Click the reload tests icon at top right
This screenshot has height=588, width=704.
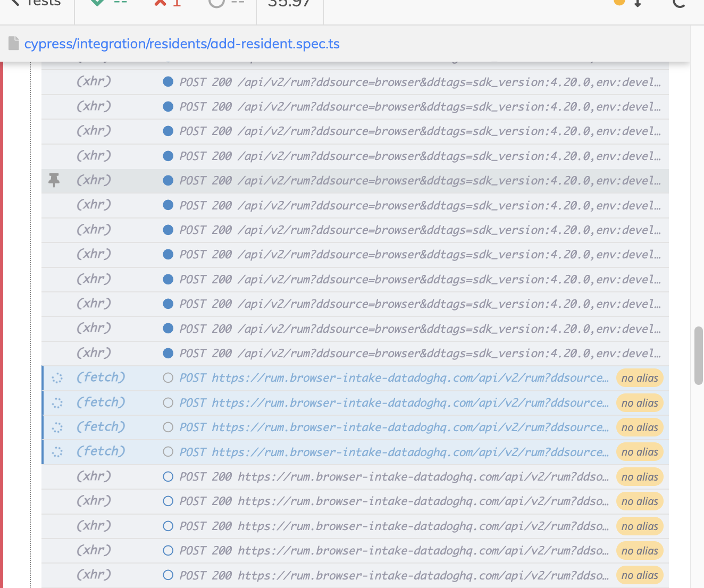678,3
